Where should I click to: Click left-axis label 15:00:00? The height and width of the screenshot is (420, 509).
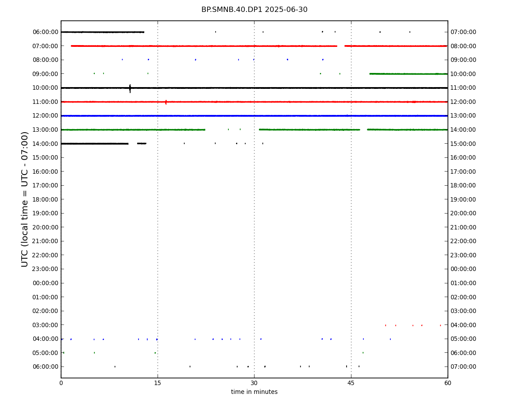tap(46, 157)
